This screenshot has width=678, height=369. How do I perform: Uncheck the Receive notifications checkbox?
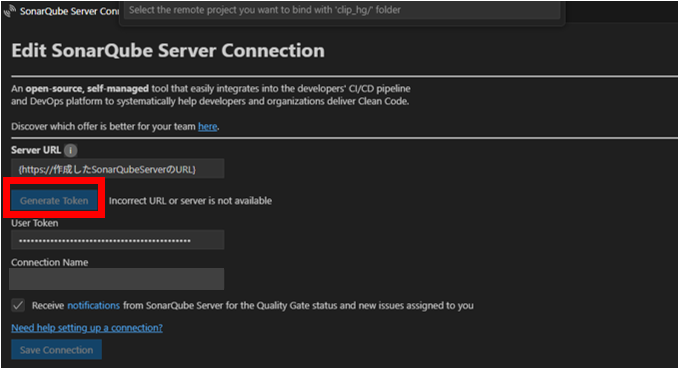18,305
